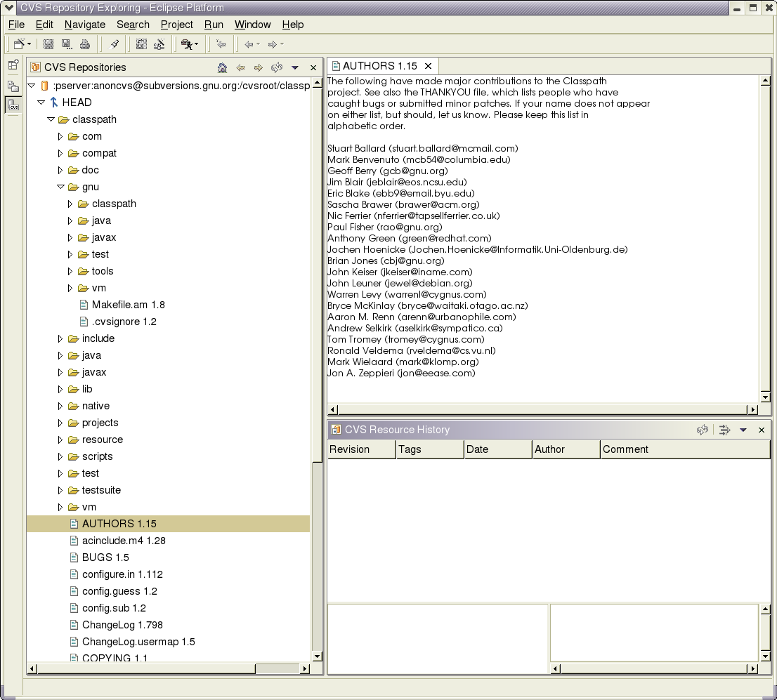Sort history by Revision column header
Viewport: 777px width, 700px height.
coord(361,449)
